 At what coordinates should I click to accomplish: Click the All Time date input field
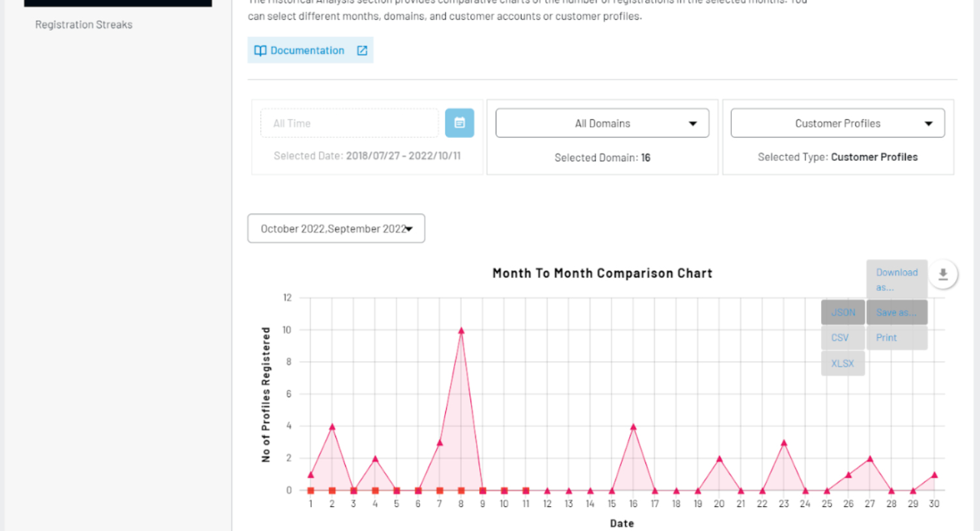[349, 123]
